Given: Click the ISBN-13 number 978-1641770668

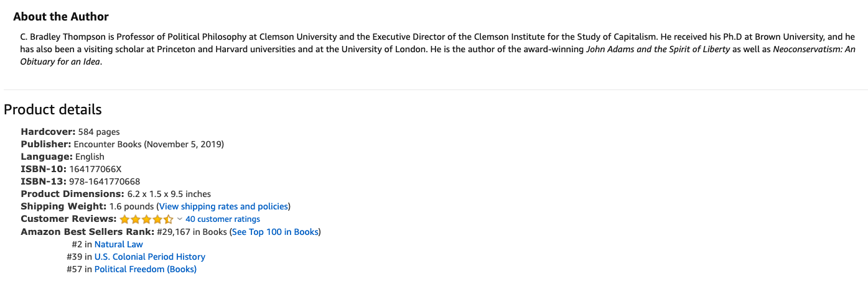Looking at the screenshot, I should 105,181.
